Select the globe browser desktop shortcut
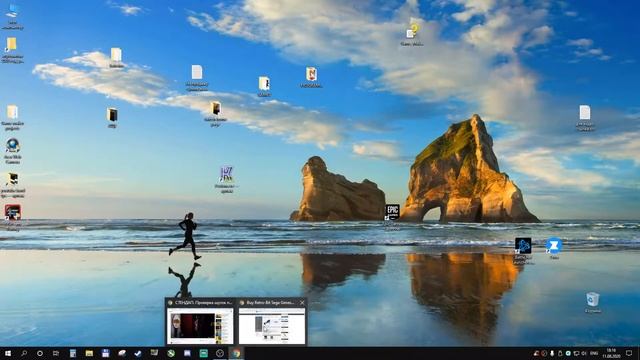Screen dimensions: 640x360 [x=13, y=151]
